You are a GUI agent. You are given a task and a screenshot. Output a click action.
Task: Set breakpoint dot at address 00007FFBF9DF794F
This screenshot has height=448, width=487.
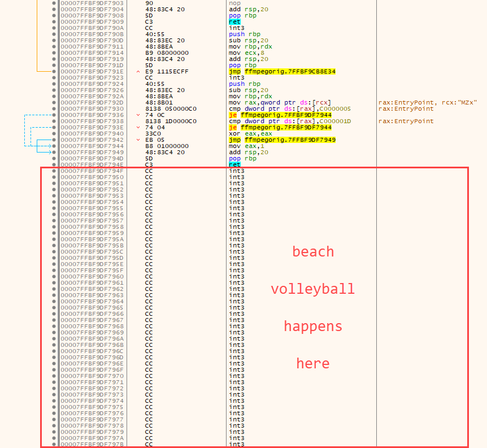(54, 171)
